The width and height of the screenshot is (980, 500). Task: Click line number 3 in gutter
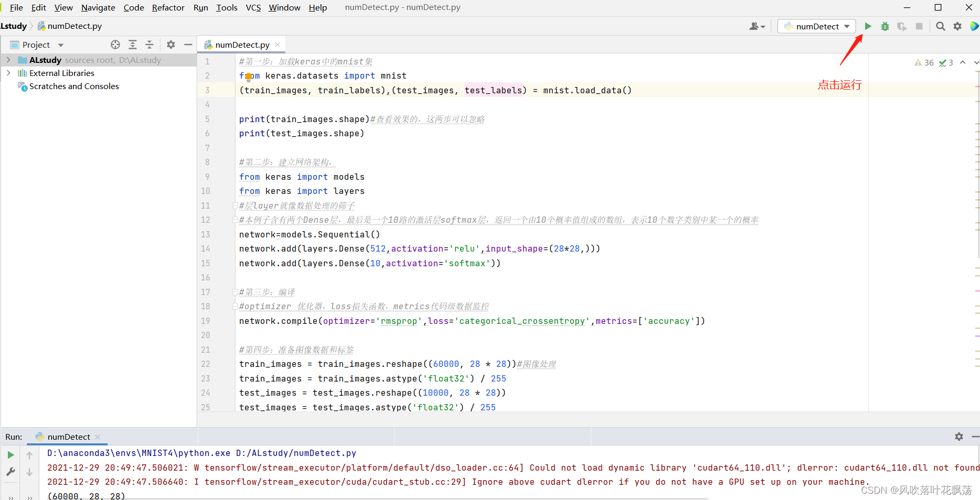tap(207, 90)
